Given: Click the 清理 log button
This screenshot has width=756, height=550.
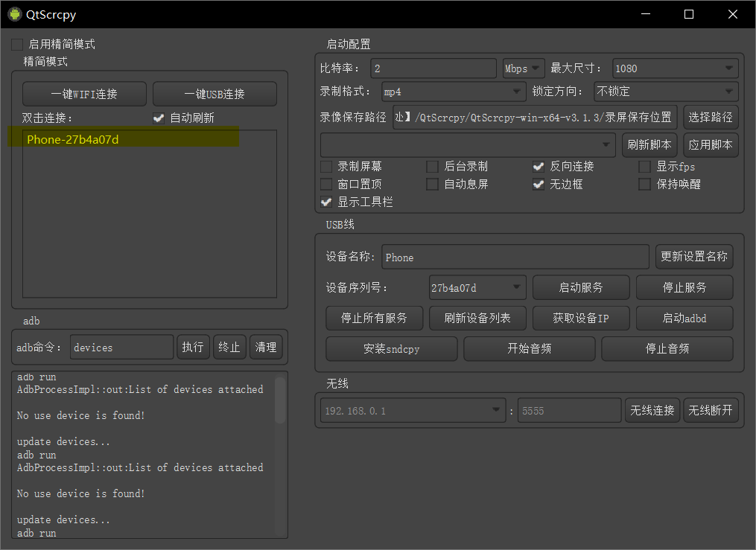Looking at the screenshot, I should coord(266,348).
